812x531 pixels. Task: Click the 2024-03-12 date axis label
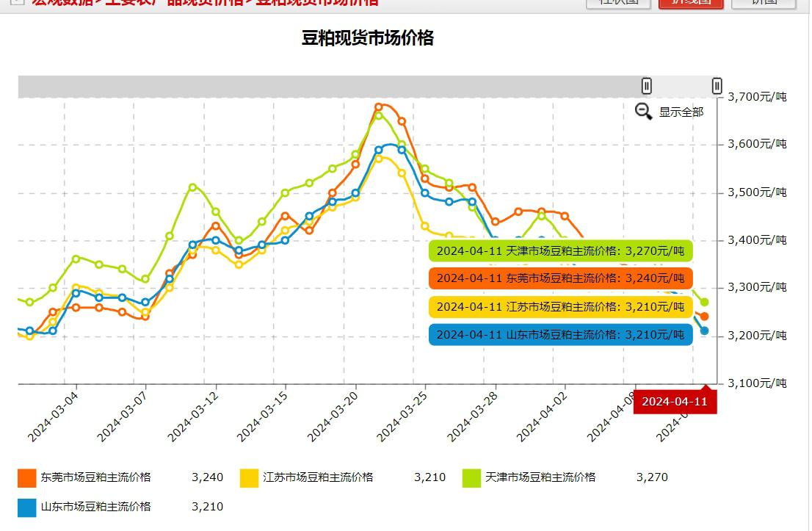(x=192, y=417)
